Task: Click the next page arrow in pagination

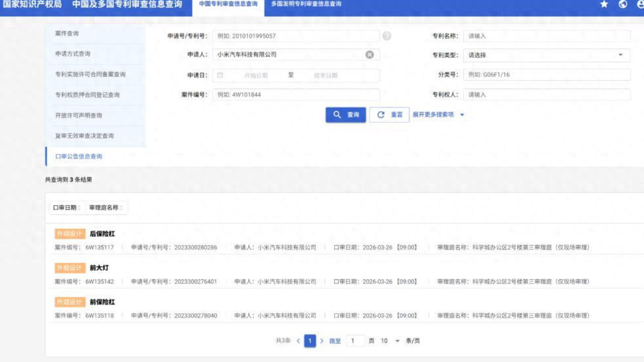Action: coord(323,341)
